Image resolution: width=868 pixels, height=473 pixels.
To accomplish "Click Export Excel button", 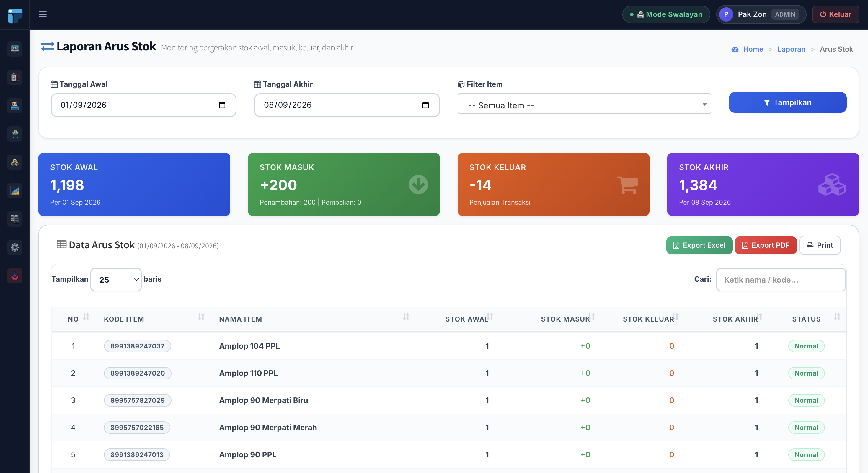I will (699, 245).
